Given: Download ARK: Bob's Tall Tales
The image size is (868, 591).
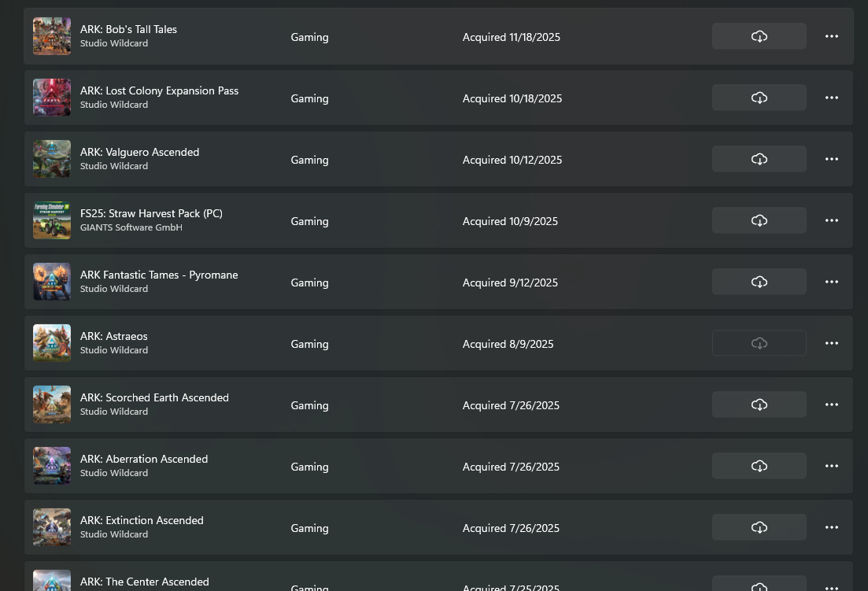Looking at the screenshot, I should 759,36.
